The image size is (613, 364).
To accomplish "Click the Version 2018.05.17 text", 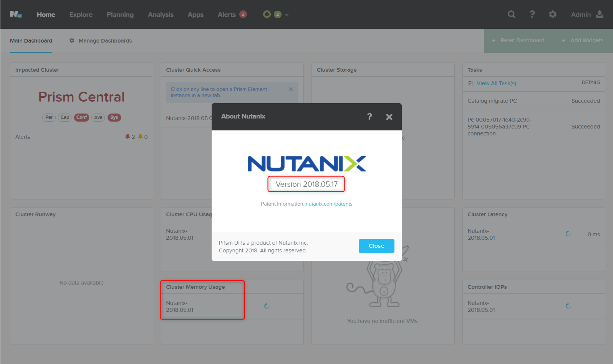I will tap(306, 184).
